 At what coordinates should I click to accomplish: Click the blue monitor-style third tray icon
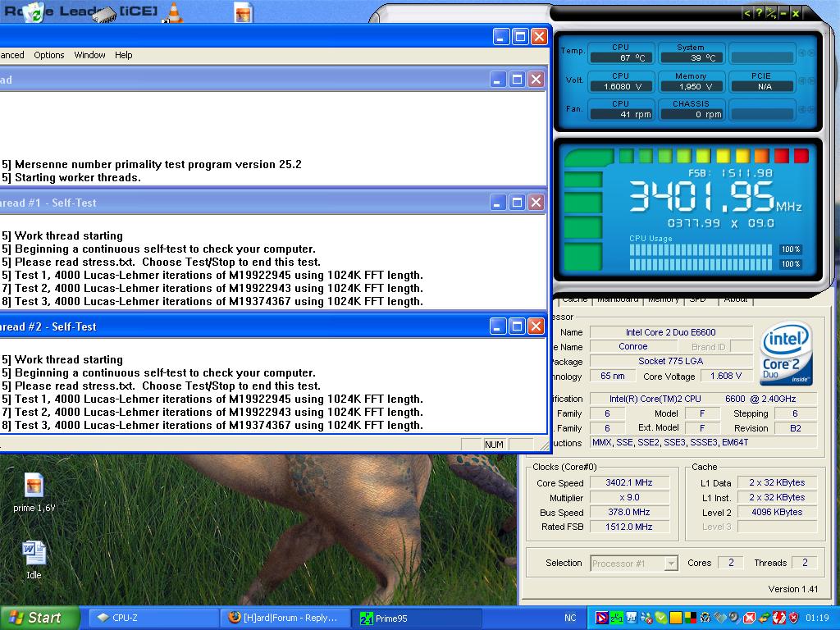632,618
